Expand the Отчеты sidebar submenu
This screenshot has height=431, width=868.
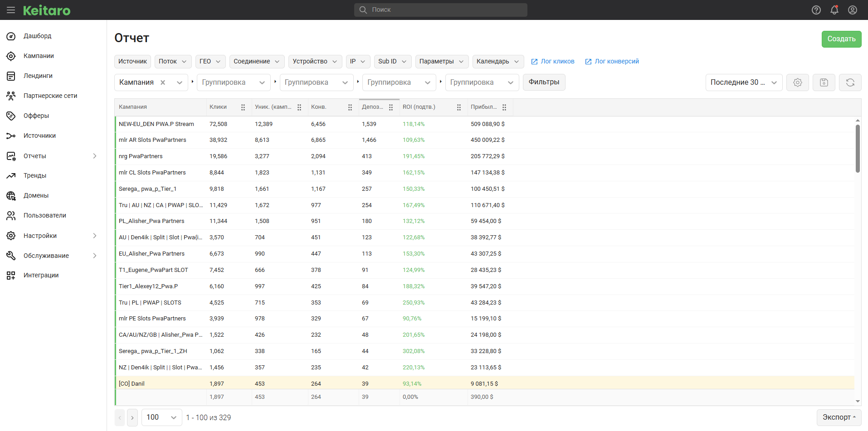coord(94,156)
